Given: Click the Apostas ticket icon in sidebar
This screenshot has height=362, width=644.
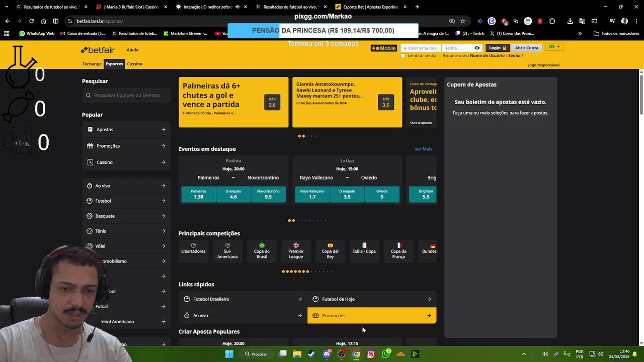Looking at the screenshot, I should tap(90, 130).
